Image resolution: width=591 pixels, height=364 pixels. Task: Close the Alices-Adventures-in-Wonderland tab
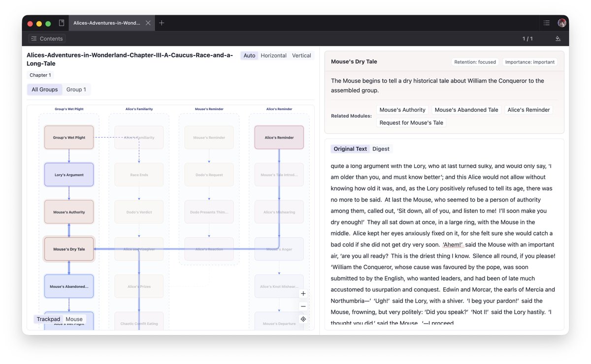pyautogui.click(x=148, y=23)
